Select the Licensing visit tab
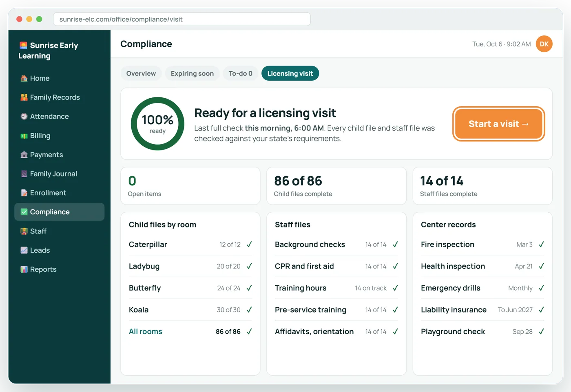Viewport: 571px width, 392px height. [x=290, y=73]
